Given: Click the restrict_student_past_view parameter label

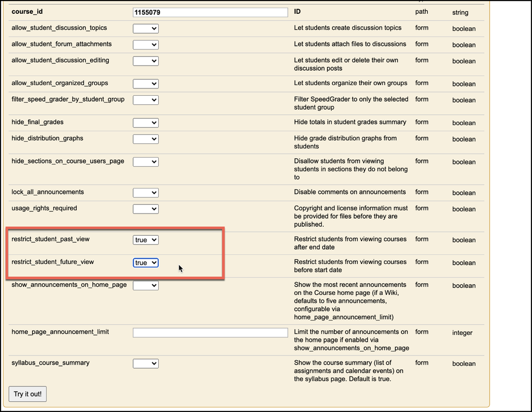Looking at the screenshot, I should (x=50, y=240).
